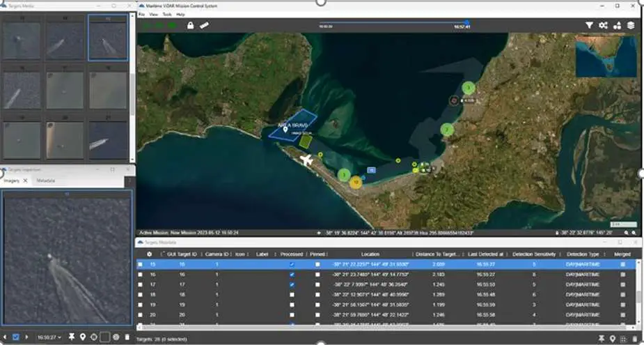Delete target using Targets Inspection trash icon
644x345 pixels.
click(x=127, y=337)
